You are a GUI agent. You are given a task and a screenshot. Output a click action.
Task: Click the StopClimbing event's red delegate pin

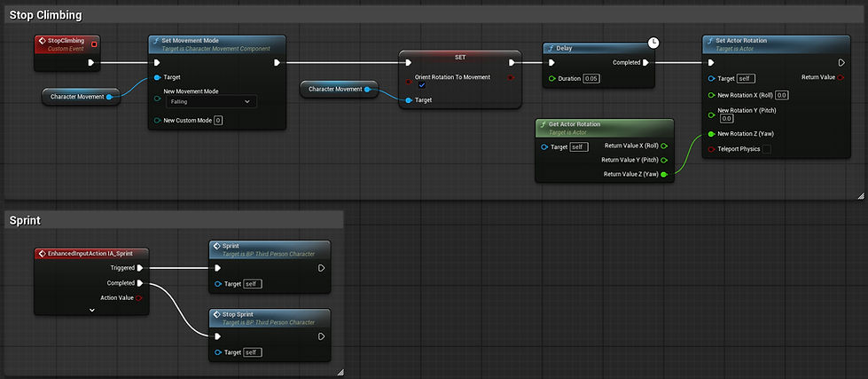tap(94, 43)
